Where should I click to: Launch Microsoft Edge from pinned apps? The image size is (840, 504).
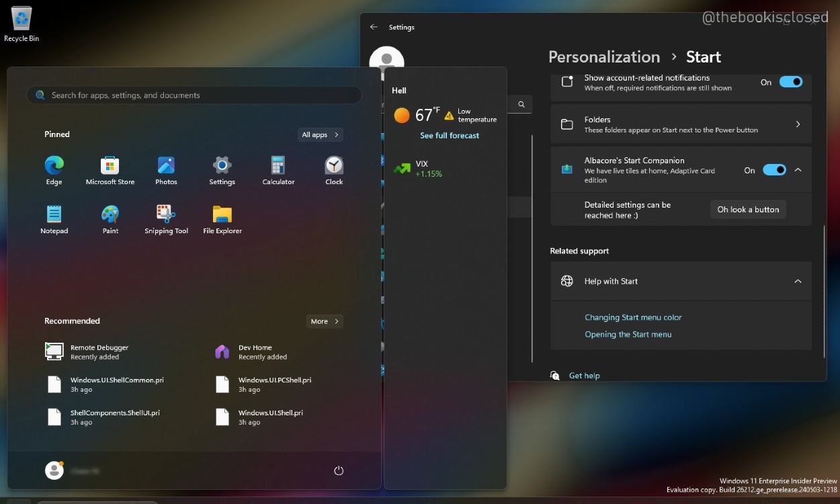point(54,169)
